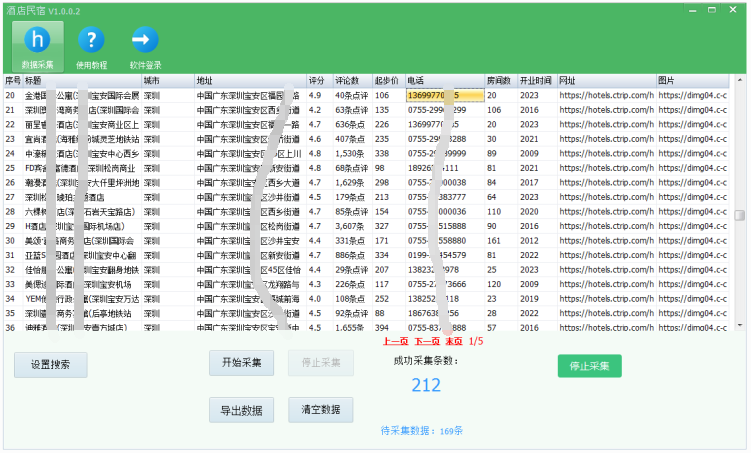Click the 软件登录 arrow icon
The width and height of the screenshot is (751, 453).
[x=145, y=47]
